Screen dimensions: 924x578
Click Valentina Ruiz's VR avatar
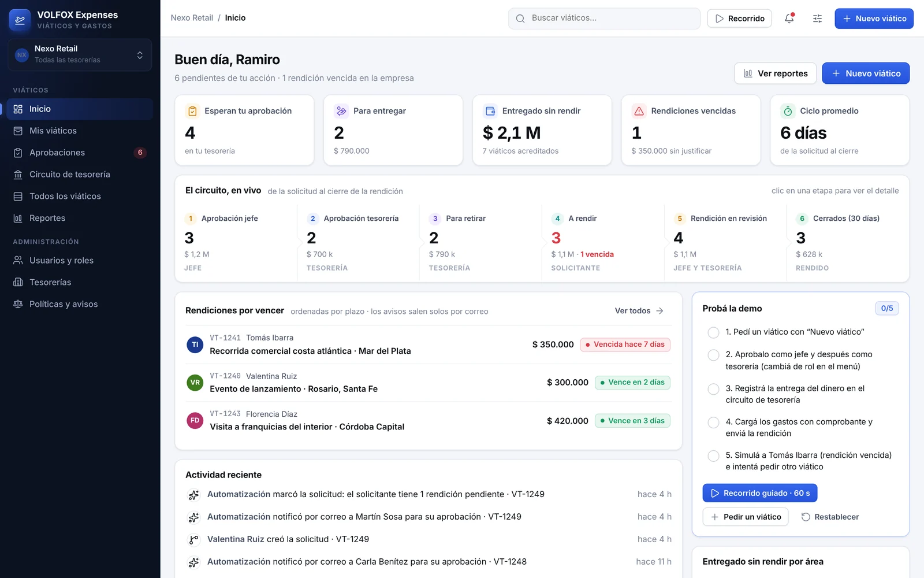[195, 383]
